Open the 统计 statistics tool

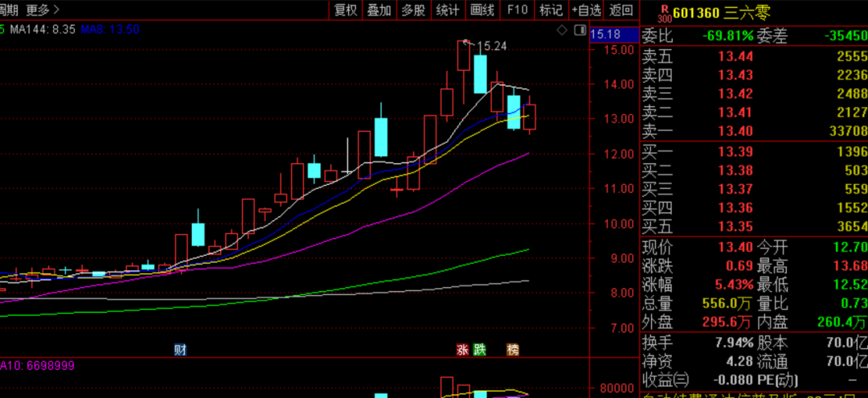point(448,10)
